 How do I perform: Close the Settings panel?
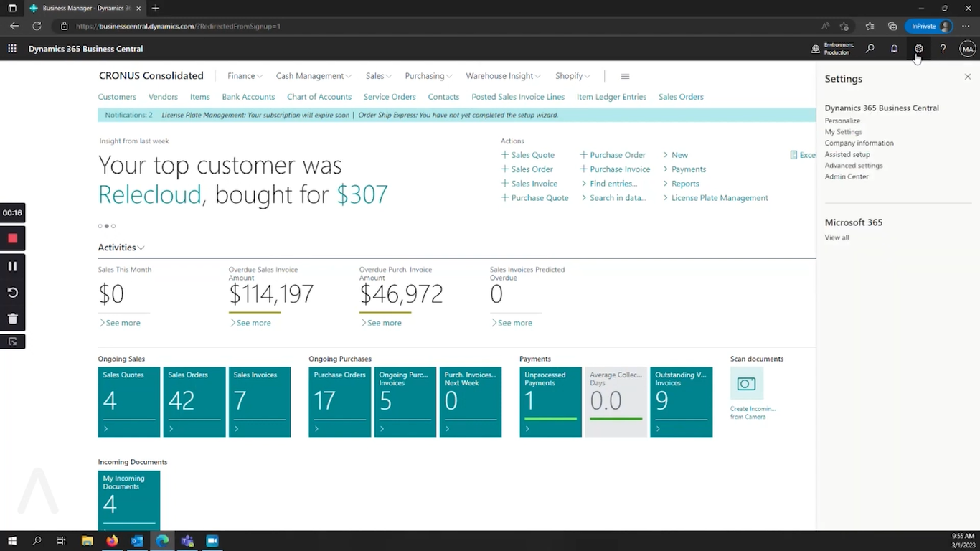coord(967,77)
